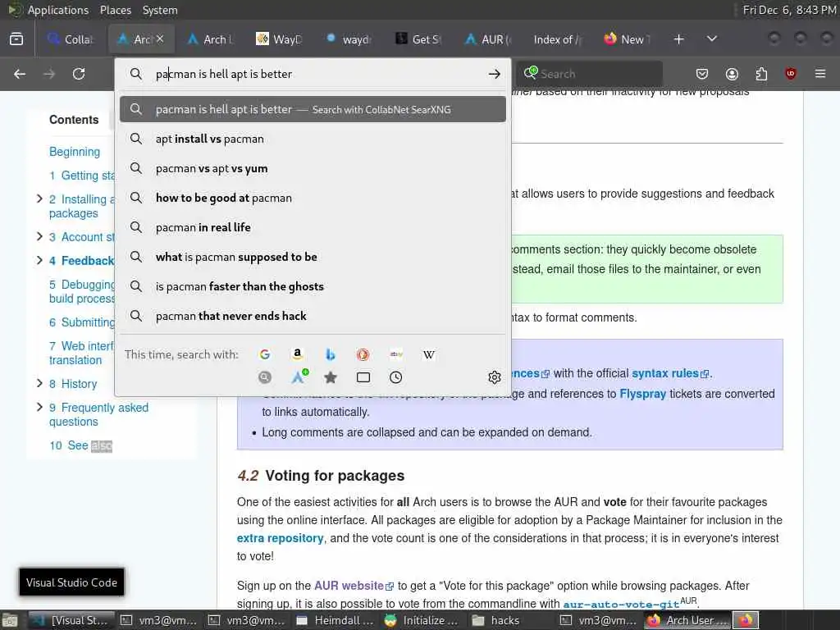Click the Go arrow in address bar
840x630 pixels.
[x=494, y=74]
